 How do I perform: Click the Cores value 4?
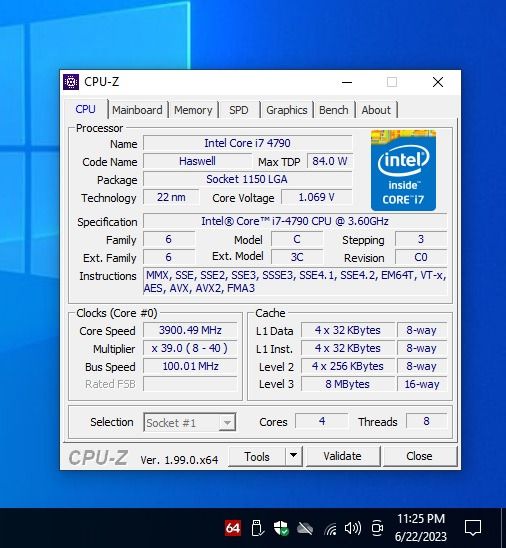[x=322, y=421]
